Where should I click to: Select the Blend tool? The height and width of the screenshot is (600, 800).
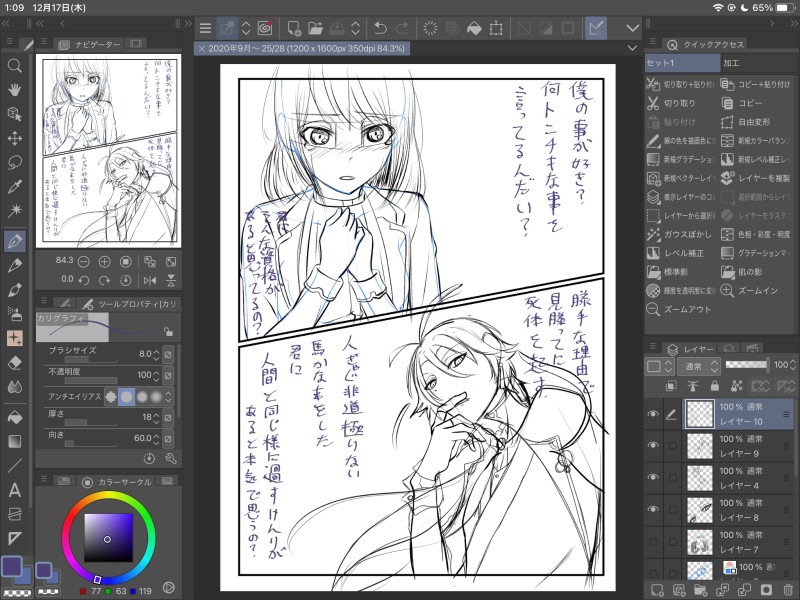point(15,387)
